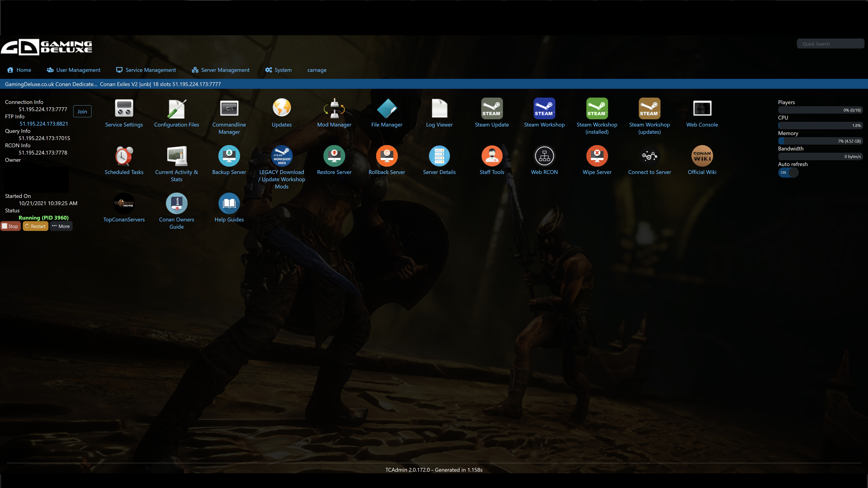
Task: Open Configuration Files
Action: click(177, 108)
